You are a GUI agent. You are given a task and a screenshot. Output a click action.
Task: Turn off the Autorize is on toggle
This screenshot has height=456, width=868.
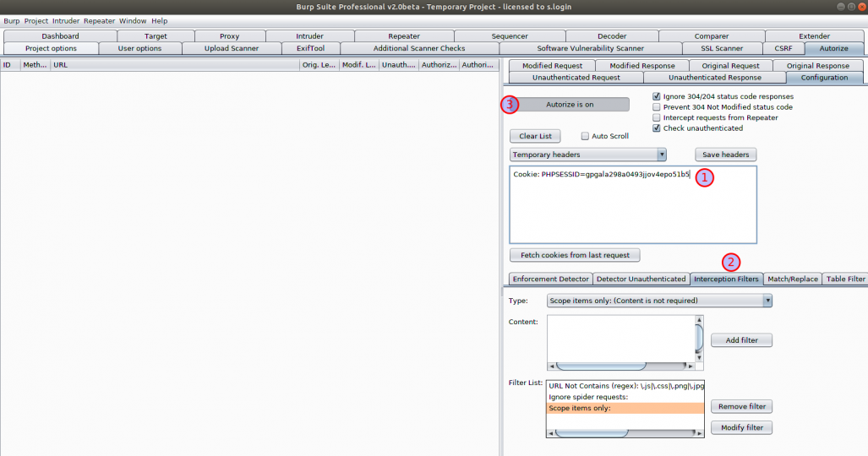570,104
